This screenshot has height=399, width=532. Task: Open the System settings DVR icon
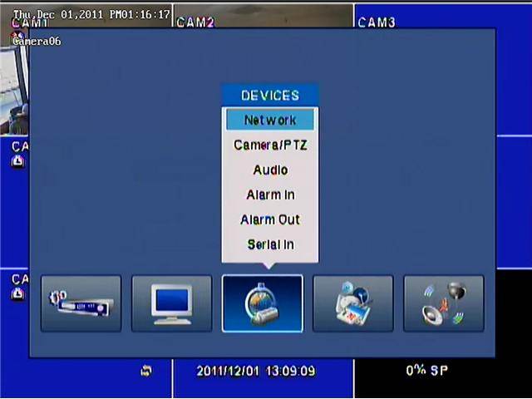tap(81, 303)
